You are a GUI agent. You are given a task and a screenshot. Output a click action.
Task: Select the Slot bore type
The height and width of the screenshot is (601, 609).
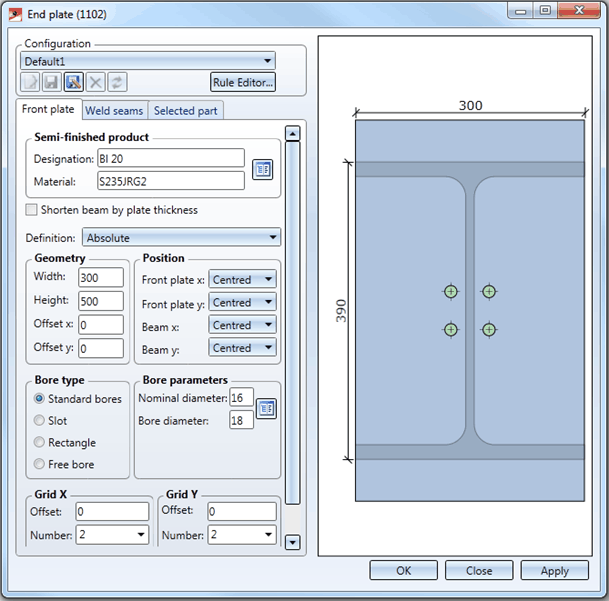pos(40,421)
